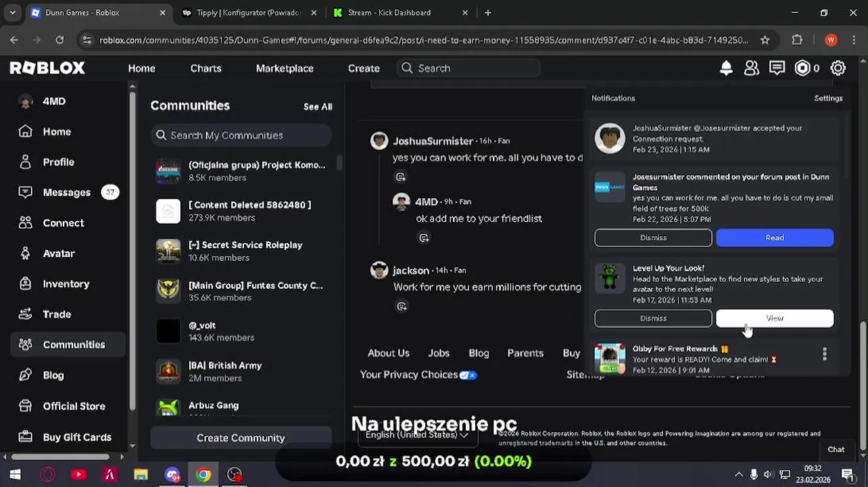Click Read on the forum comment notification
The width and height of the screenshot is (868, 487).
click(775, 237)
